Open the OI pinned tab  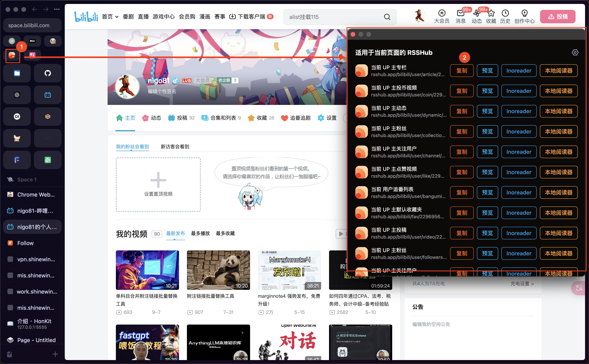coord(17,117)
